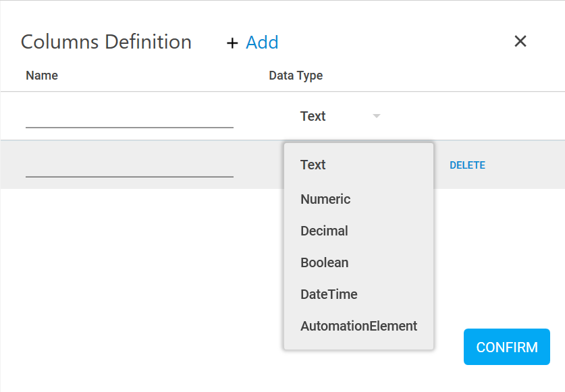Click the Columns Definition title

pyautogui.click(x=105, y=42)
